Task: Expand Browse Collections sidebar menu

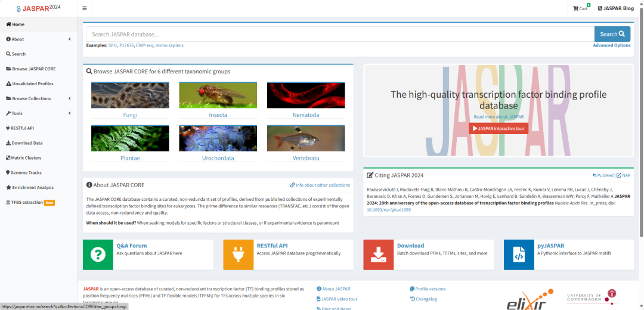Action: tap(39, 98)
